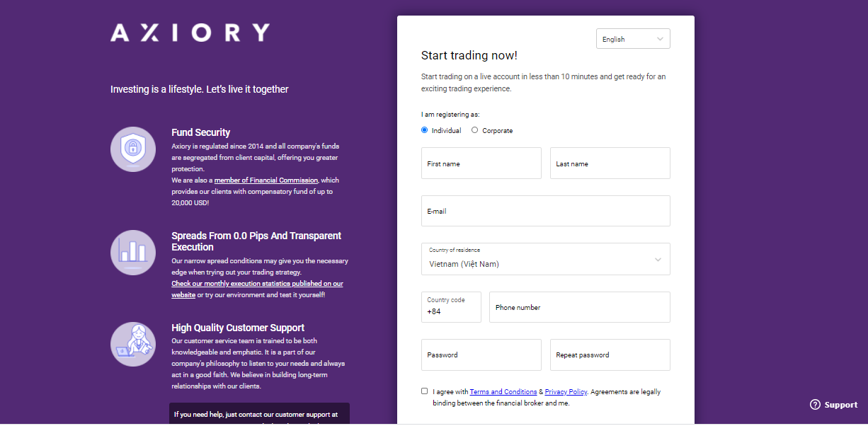Click the Spreads bar chart icon
The image size is (868, 426).
133,253
